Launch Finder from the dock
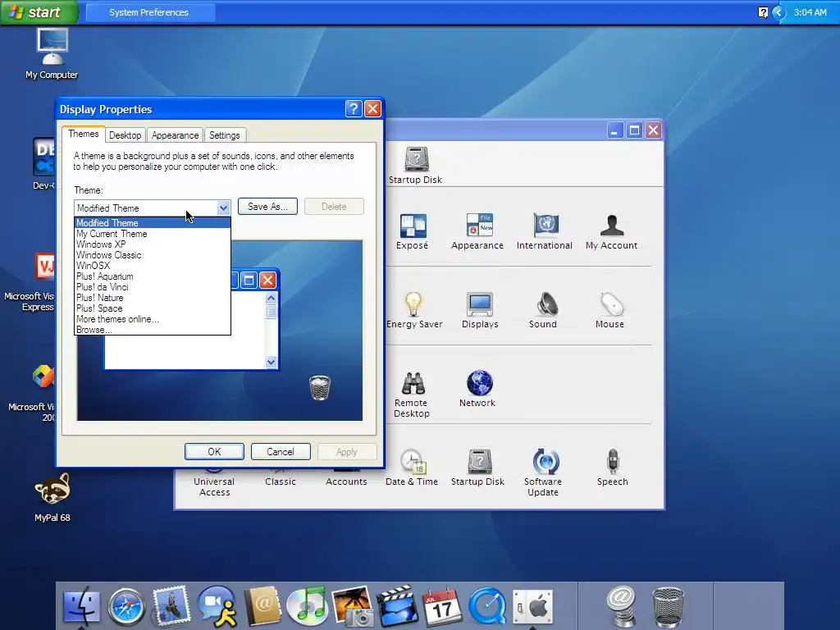The width and height of the screenshot is (840, 630). [x=81, y=606]
